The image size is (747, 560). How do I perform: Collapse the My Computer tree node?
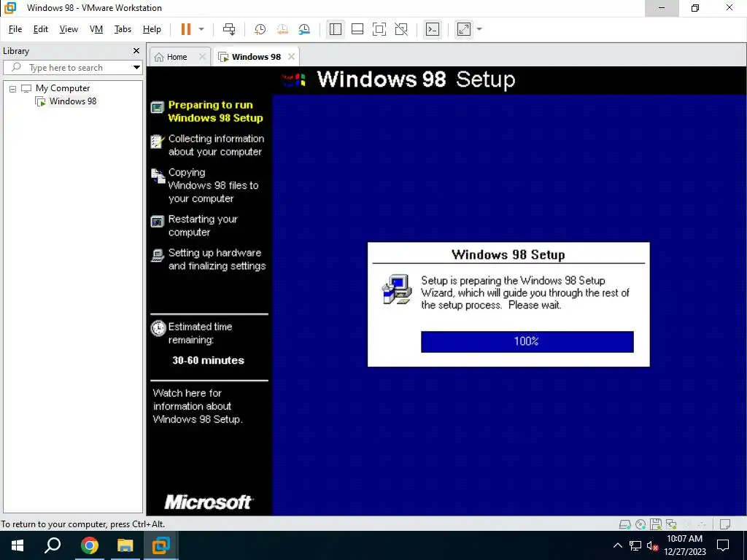[13, 88]
